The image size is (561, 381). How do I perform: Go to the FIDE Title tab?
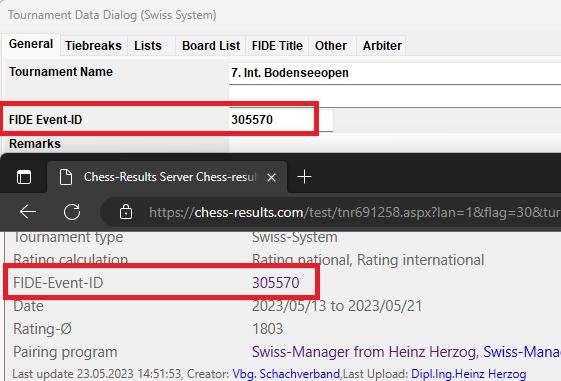(277, 46)
